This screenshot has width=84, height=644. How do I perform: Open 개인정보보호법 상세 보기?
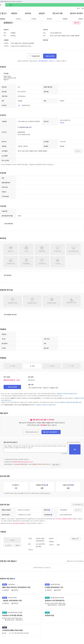pos(32,432)
